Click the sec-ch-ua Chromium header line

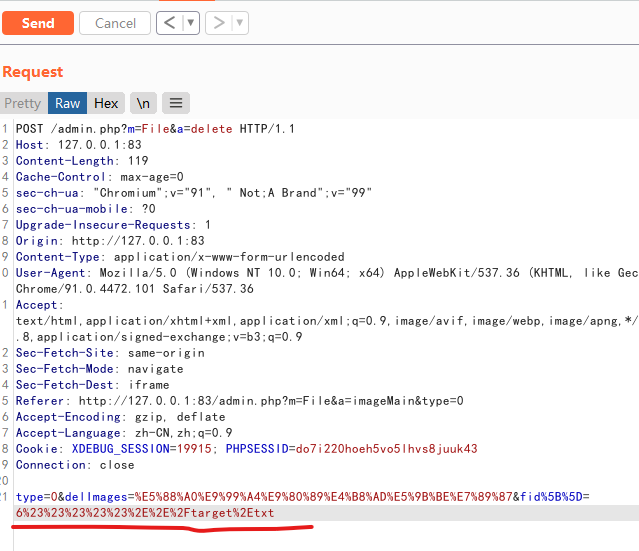click(x=194, y=193)
